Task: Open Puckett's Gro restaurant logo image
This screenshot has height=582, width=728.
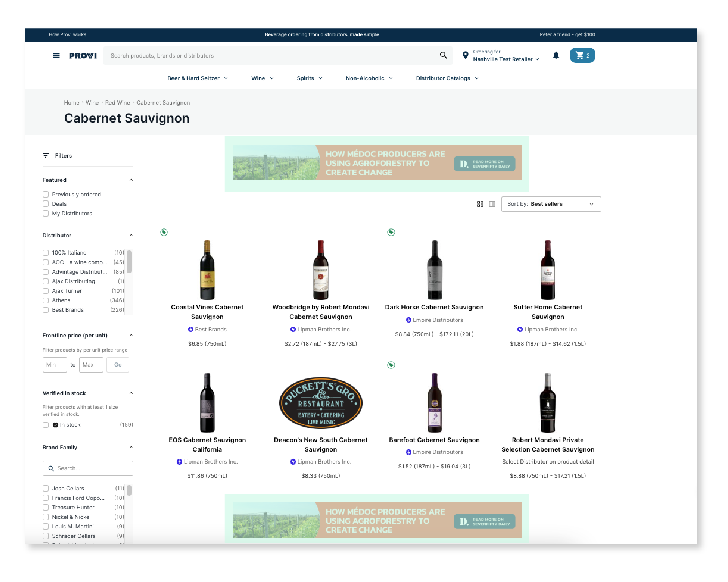Action: coord(321,403)
